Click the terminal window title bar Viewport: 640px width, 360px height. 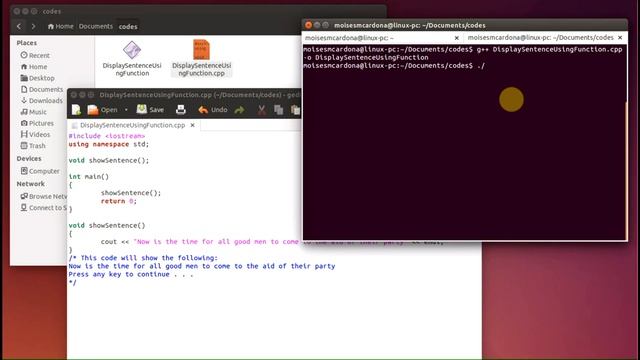(x=464, y=25)
